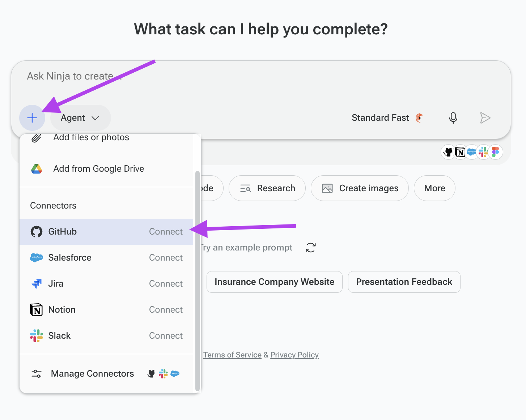Click the small Salesforce icon beside Manage Connectors
The image size is (526, 420).
[175, 374]
